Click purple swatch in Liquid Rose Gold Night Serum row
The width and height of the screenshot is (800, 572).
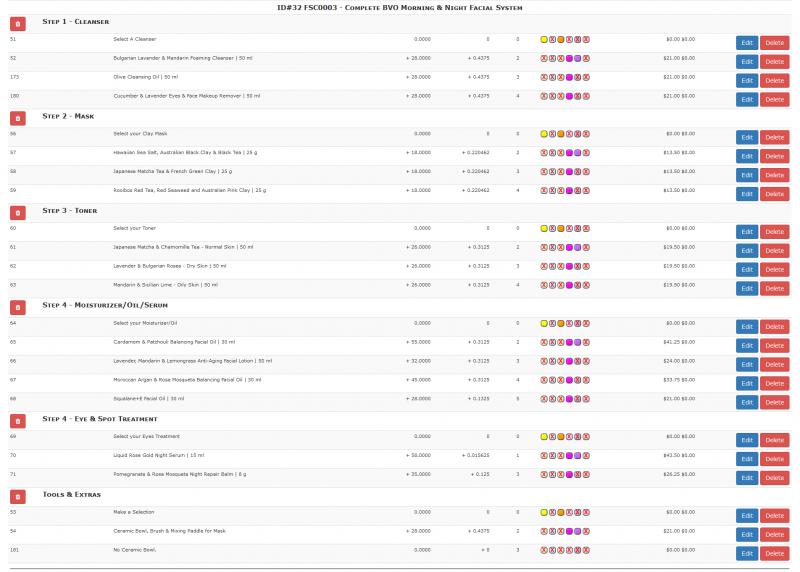pos(578,456)
